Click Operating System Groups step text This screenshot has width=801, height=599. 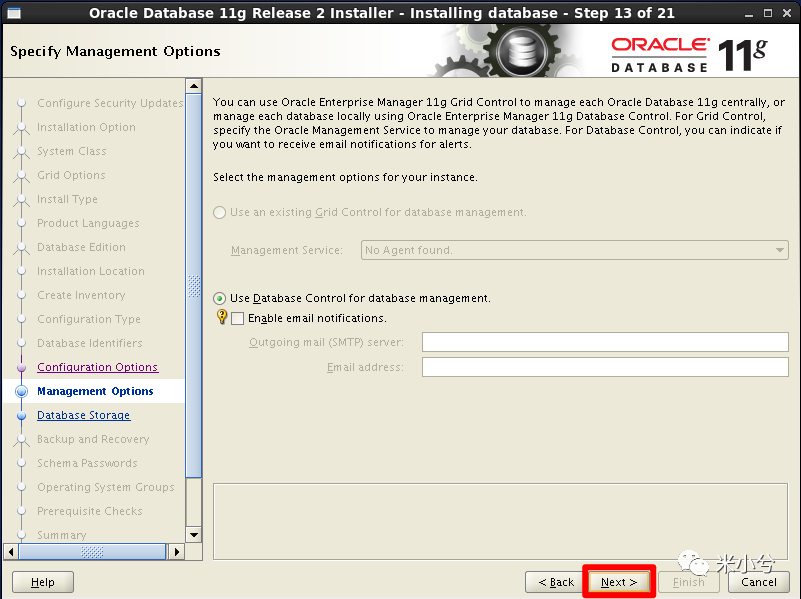click(105, 487)
